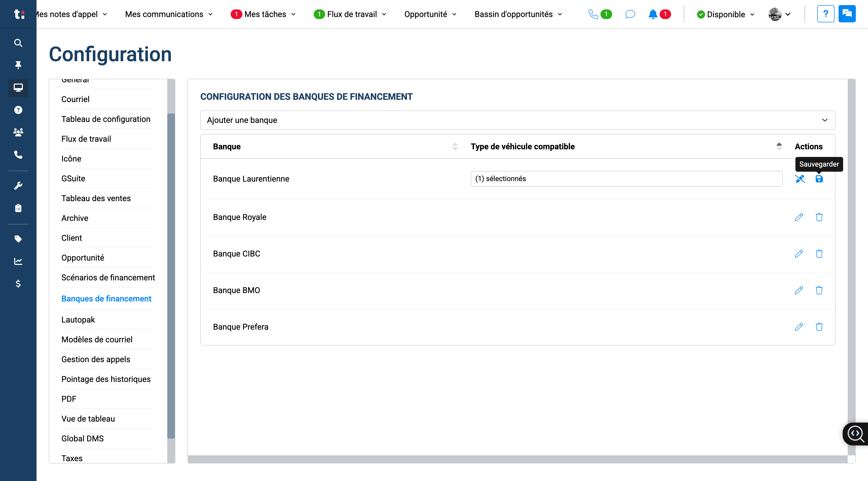Sort the table by Banque column

[455, 146]
